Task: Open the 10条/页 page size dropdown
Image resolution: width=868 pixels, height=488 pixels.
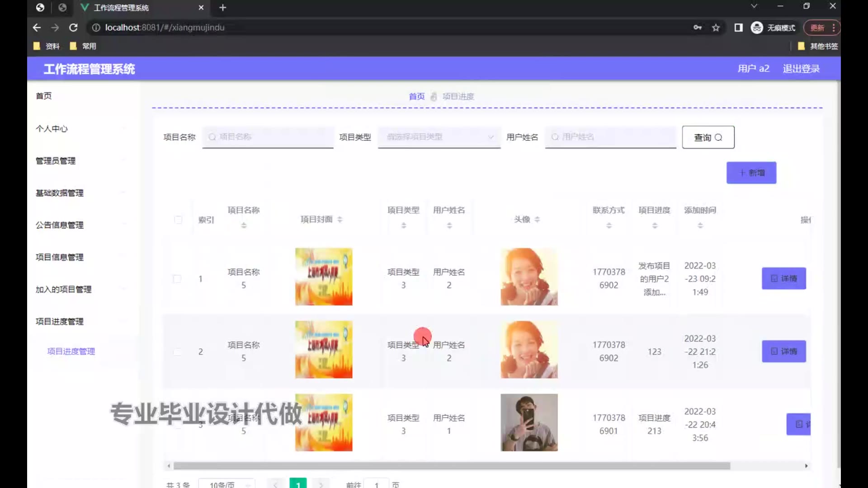Action: pyautogui.click(x=227, y=484)
